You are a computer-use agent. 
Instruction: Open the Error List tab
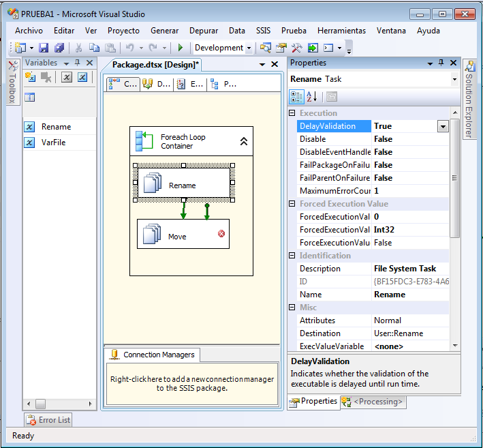click(48, 420)
